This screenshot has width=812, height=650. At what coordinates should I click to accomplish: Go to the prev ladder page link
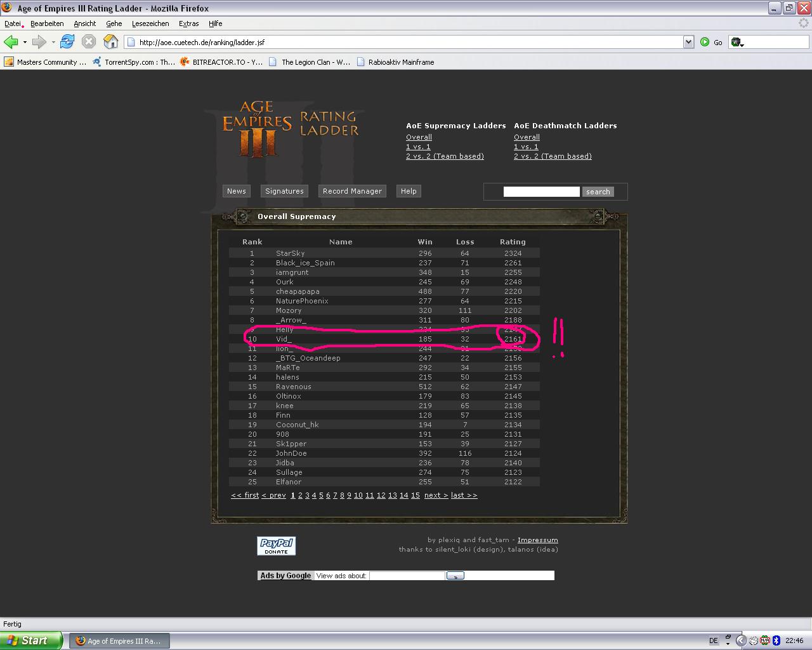(273, 495)
